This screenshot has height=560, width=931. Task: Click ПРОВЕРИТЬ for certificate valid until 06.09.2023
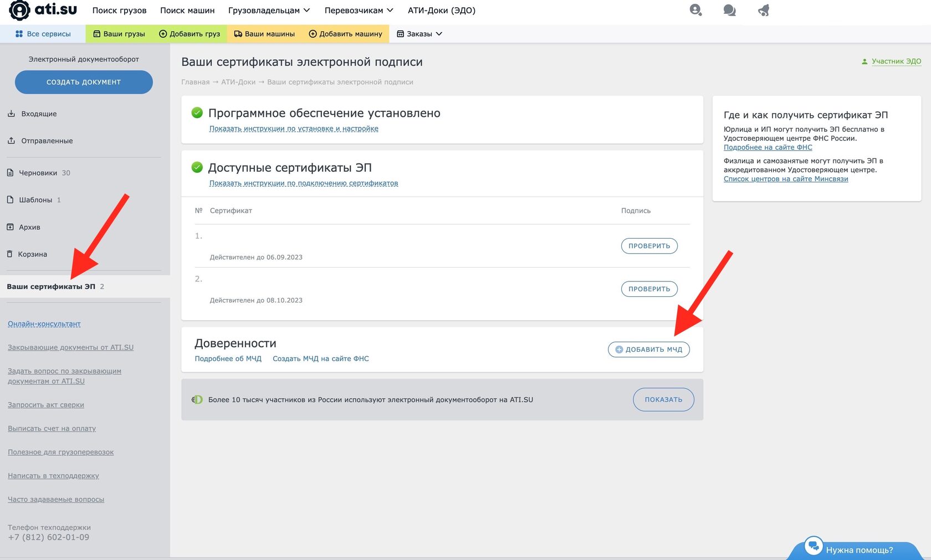point(649,246)
